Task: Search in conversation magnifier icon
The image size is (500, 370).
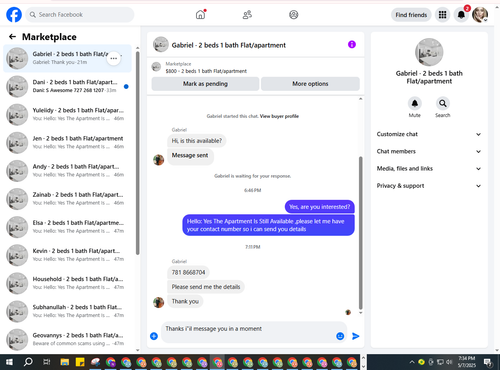Action: pos(442,103)
